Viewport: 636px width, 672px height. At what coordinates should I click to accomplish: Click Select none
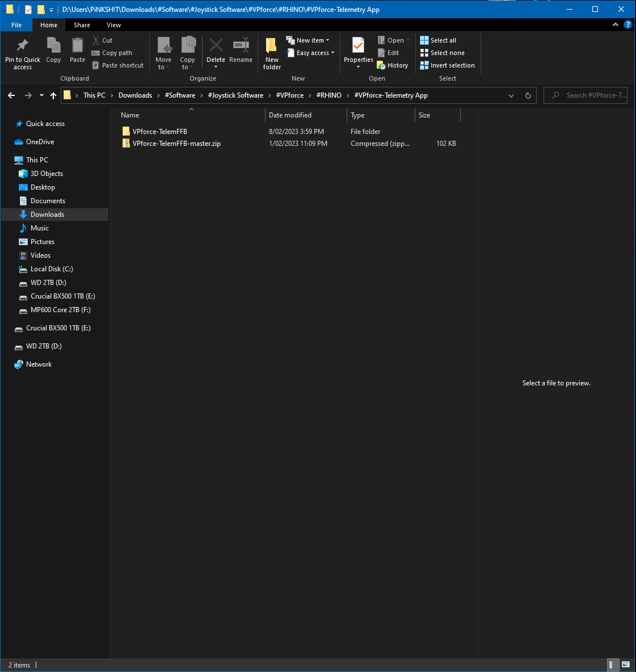click(x=443, y=53)
